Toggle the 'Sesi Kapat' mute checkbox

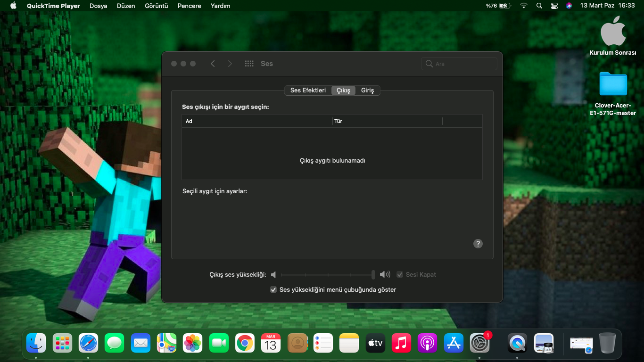pyautogui.click(x=400, y=274)
